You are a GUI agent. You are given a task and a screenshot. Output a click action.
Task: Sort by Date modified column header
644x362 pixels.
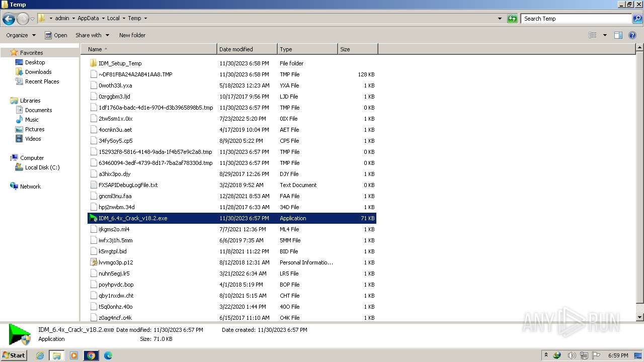point(247,49)
